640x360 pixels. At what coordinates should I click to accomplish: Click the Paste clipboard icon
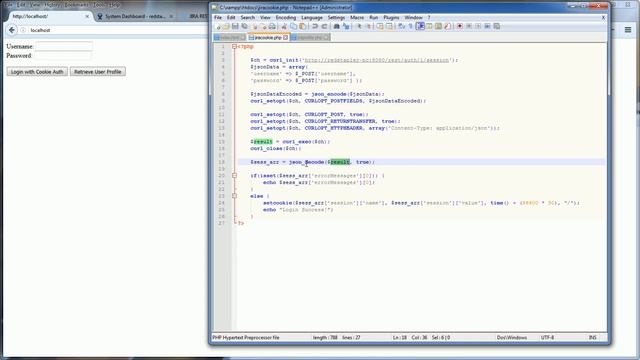302,27
